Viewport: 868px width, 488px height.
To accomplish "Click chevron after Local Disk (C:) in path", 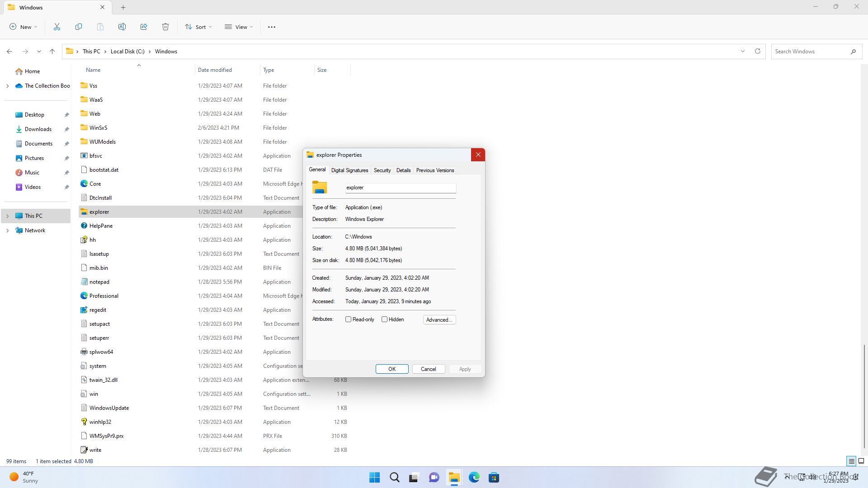I will [150, 52].
